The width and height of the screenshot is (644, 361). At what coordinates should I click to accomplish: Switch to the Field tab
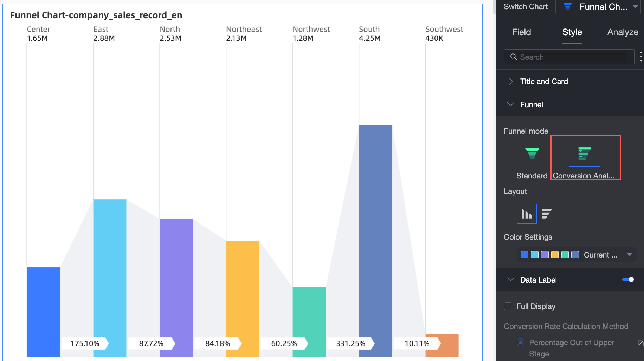(521, 32)
